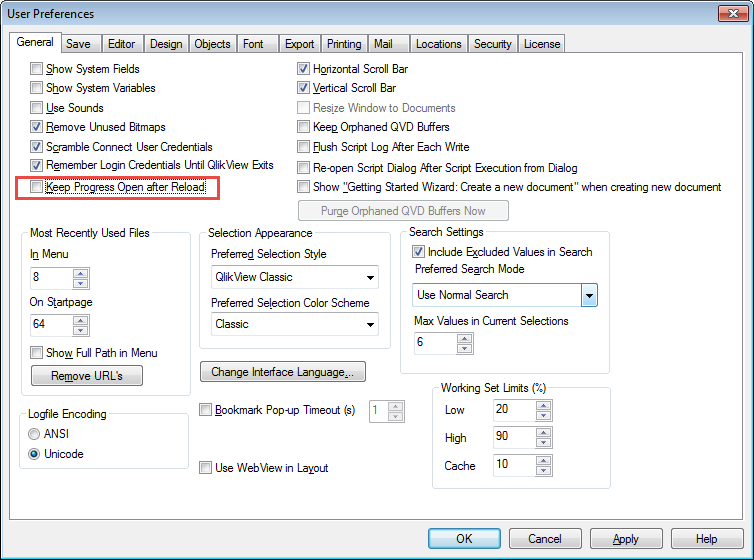Expand Preferred Search Mode dropdown arrow

589,295
